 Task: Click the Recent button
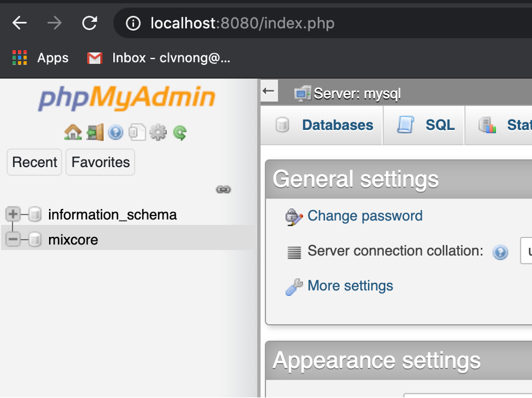(34, 162)
